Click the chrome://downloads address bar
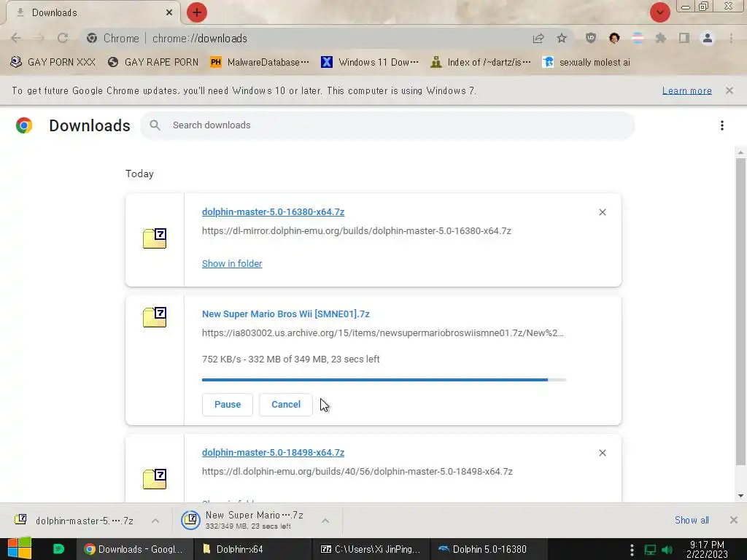 pyautogui.click(x=305, y=38)
